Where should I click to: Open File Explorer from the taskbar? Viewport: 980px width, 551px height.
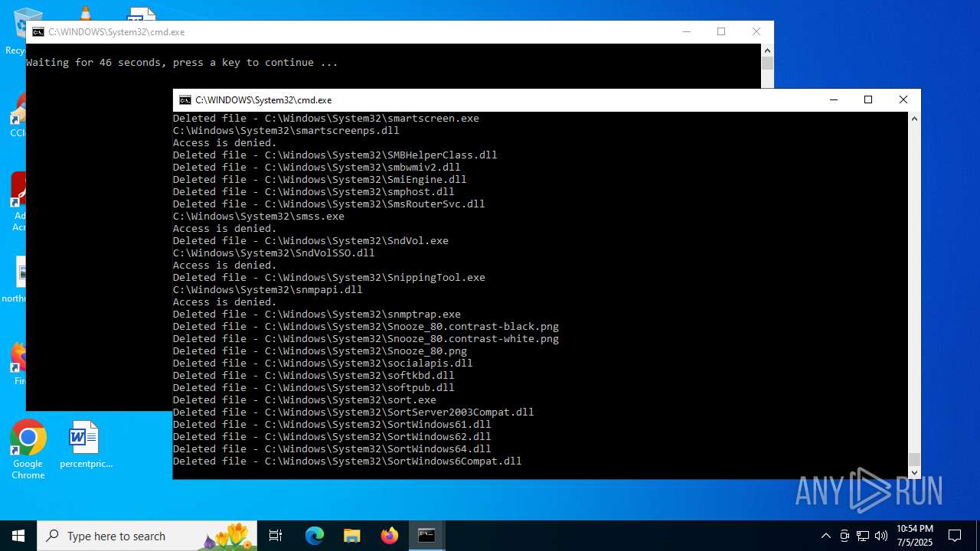point(351,536)
